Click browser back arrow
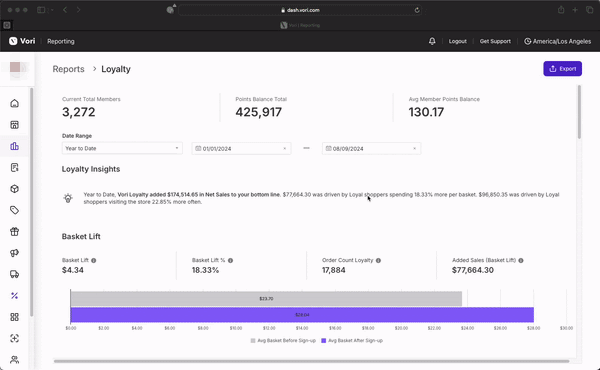The height and width of the screenshot is (370, 600). pos(65,10)
